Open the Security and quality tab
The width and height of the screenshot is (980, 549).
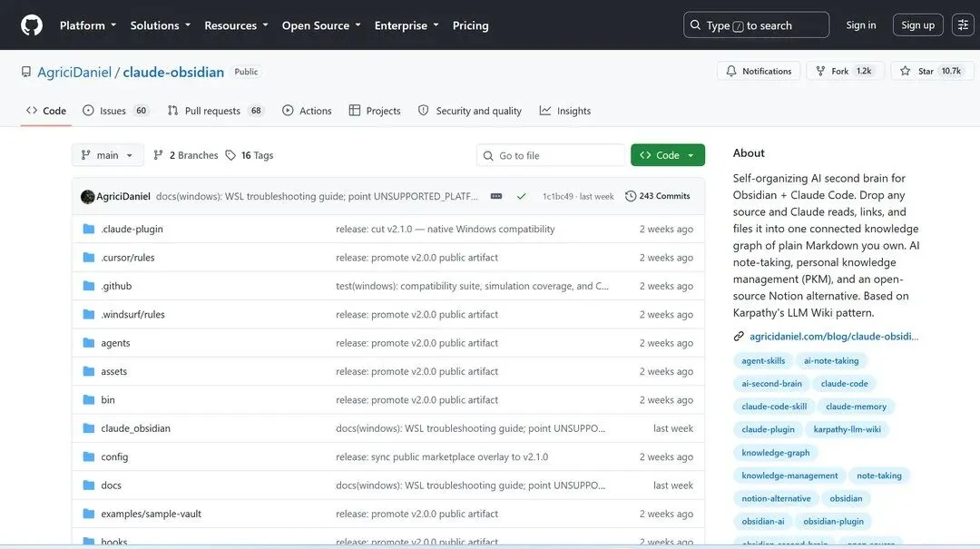[x=470, y=111]
